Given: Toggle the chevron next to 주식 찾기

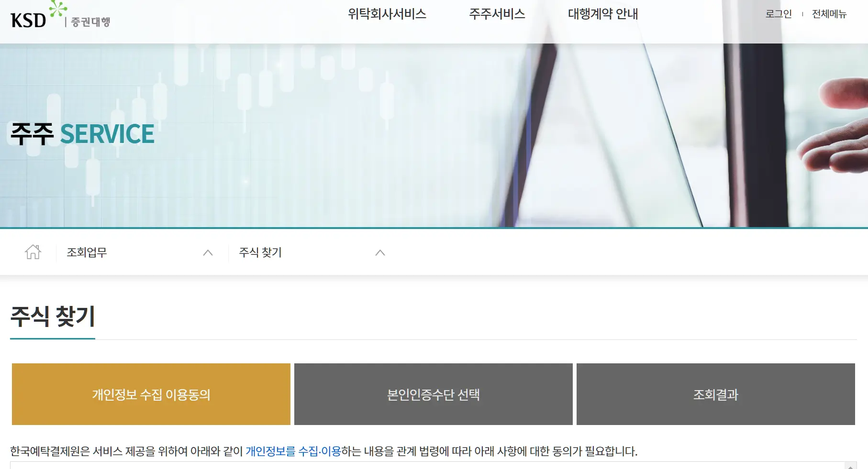Looking at the screenshot, I should [x=380, y=253].
